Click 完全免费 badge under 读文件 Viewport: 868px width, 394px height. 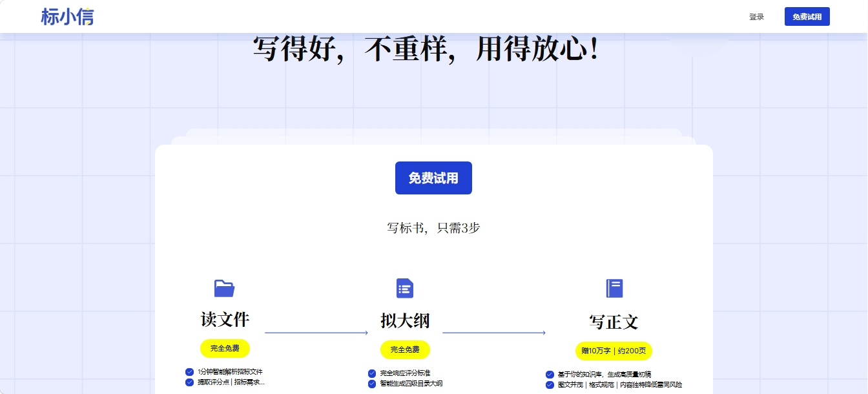[225, 348]
